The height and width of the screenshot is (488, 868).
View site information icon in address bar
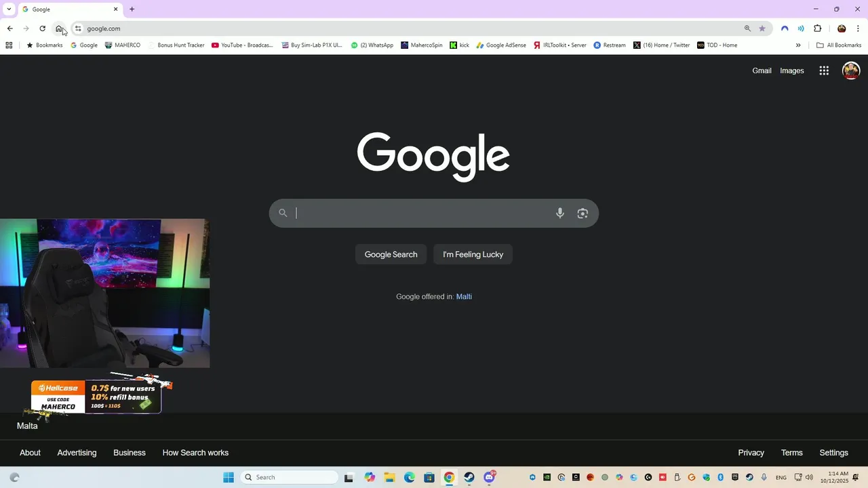pos(78,28)
